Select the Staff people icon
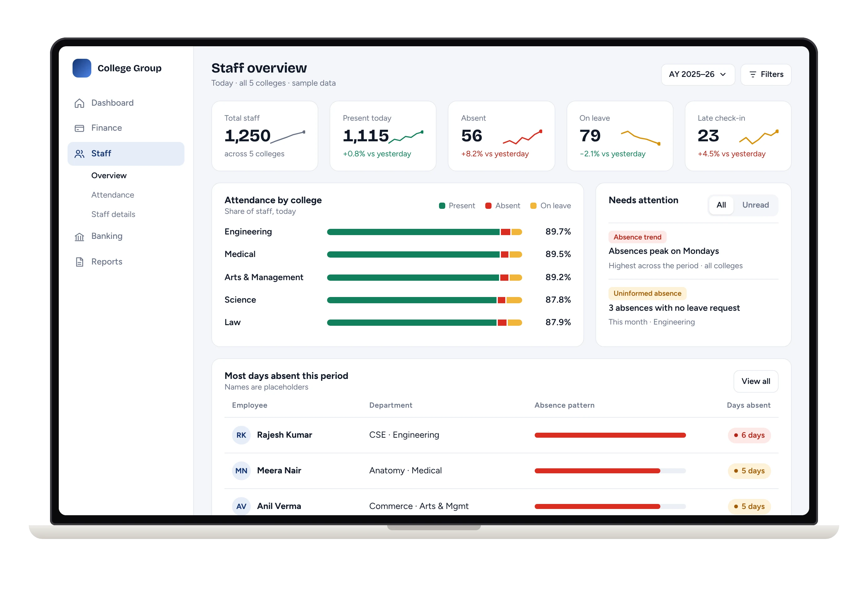The height and width of the screenshot is (589, 868). click(79, 154)
